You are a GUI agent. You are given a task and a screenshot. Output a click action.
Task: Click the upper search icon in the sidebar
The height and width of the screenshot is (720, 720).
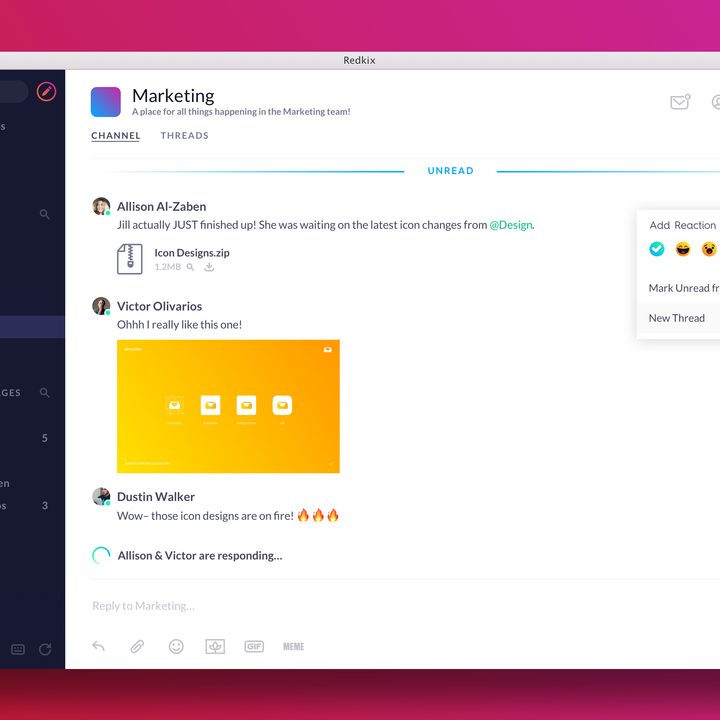(x=45, y=214)
